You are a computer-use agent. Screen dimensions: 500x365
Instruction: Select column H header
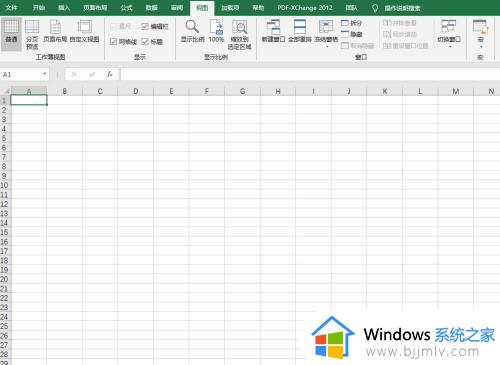(278, 91)
